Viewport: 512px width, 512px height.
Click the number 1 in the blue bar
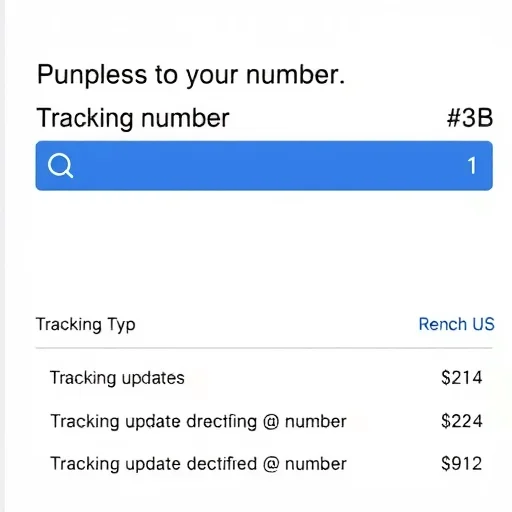[x=472, y=166]
